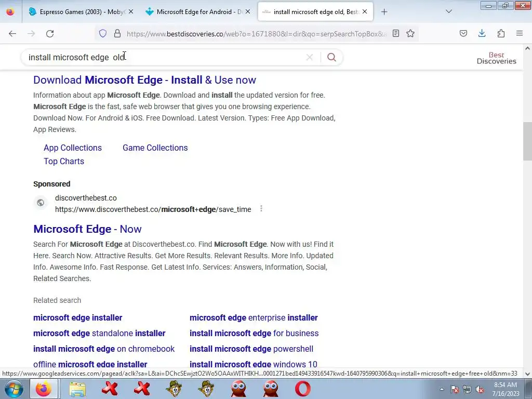Click the scrollbar up arrow

(x=527, y=48)
